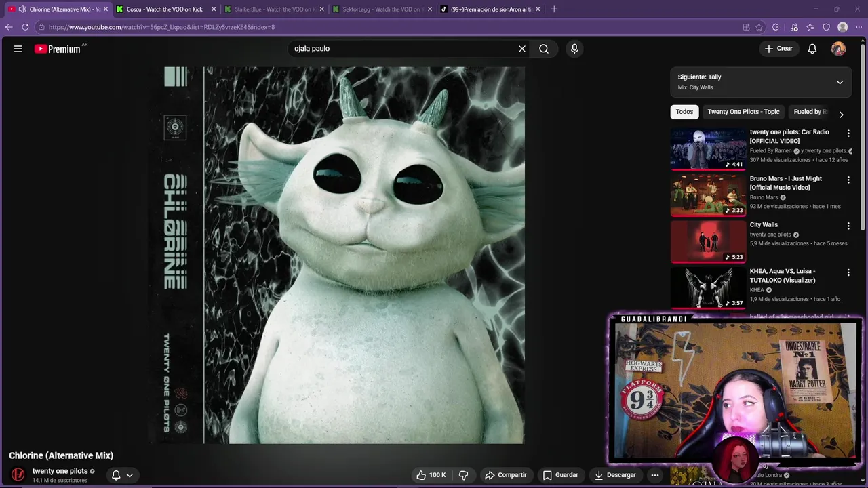Open the YouTube guide hamburger menu
This screenshot has height=488, width=868.
tap(18, 49)
